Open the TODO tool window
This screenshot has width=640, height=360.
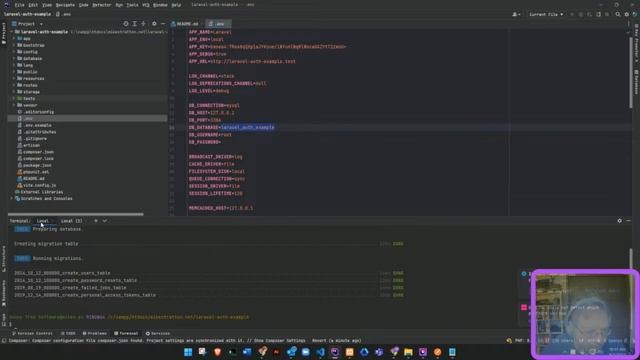pos(68,333)
